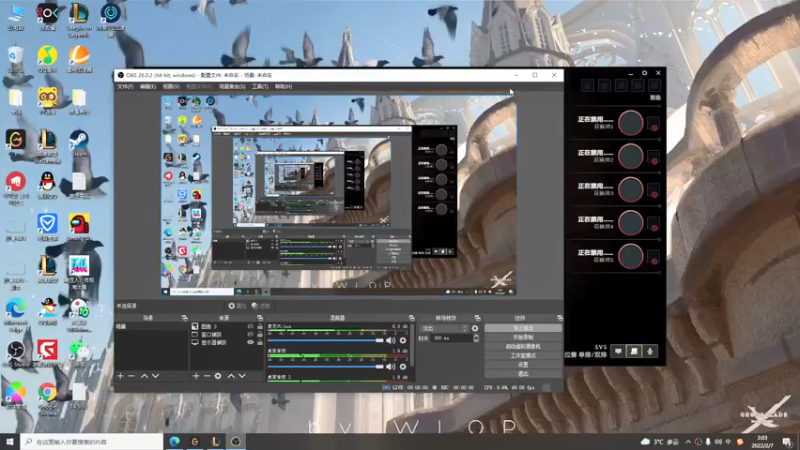The height and width of the screenshot is (450, 800).
Task: Click the 设置 button in 控件 panel
Action: point(523,365)
